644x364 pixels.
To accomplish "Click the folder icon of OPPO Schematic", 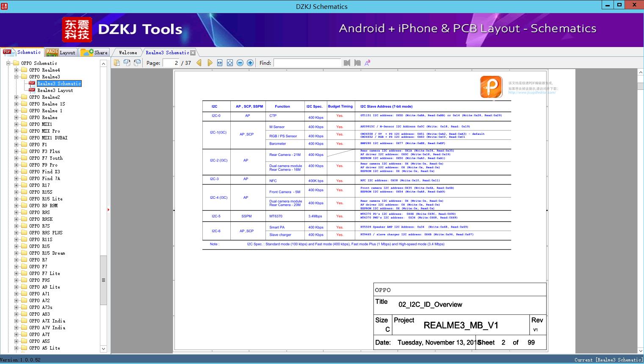I will (x=17, y=63).
